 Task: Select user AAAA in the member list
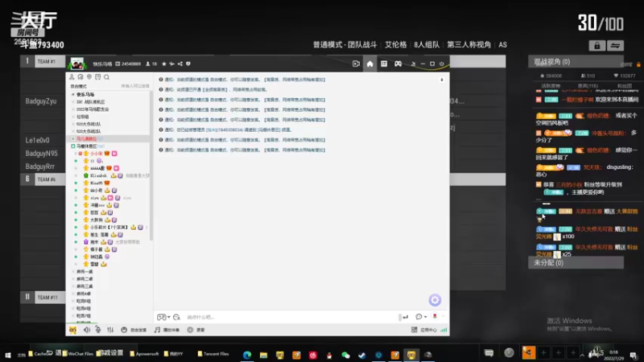[97, 168]
